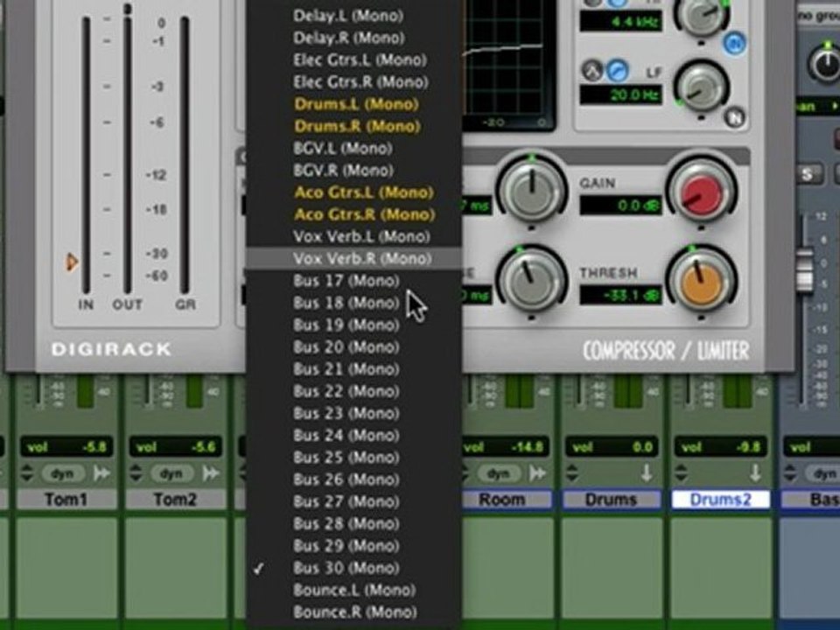This screenshot has width=840, height=630.
Task: Click the LF frequency knob
Action: 701,89
